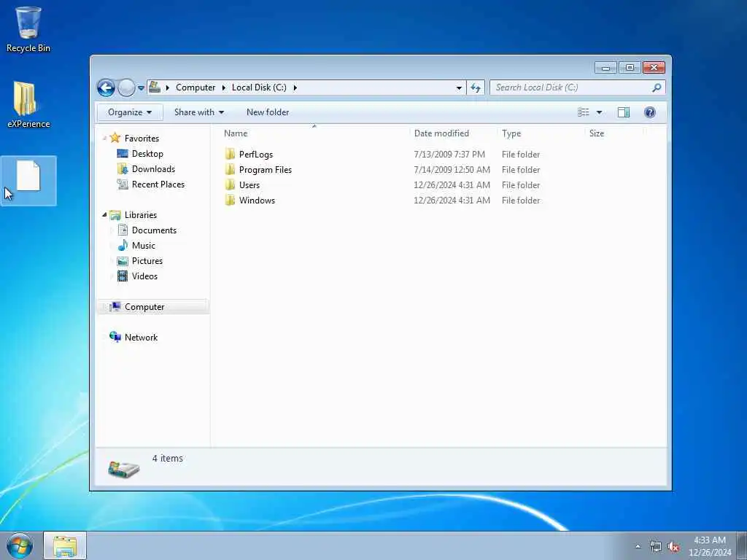This screenshot has width=747, height=560.
Task: Select Computer in the address breadcrumb
Action: click(196, 87)
